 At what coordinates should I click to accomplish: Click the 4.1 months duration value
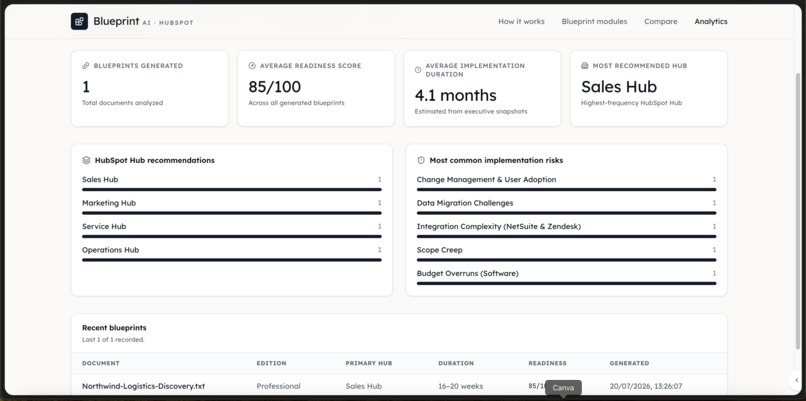tap(455, 96)
